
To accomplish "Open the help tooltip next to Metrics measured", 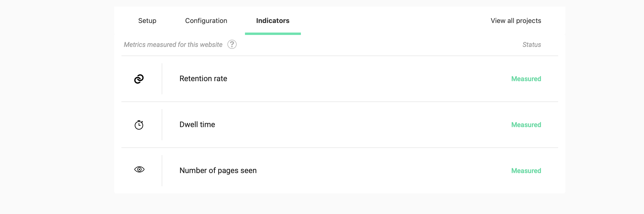I will [x=232, y=45].
